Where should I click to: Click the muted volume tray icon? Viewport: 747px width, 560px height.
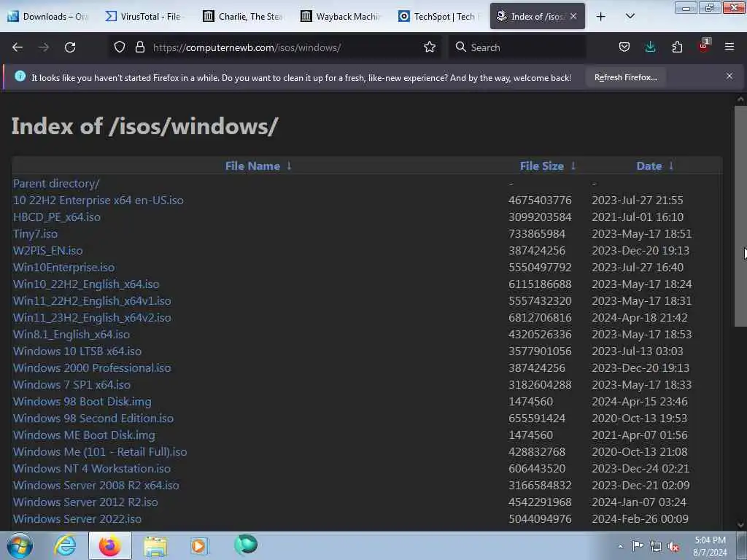[x=673, y=547]
